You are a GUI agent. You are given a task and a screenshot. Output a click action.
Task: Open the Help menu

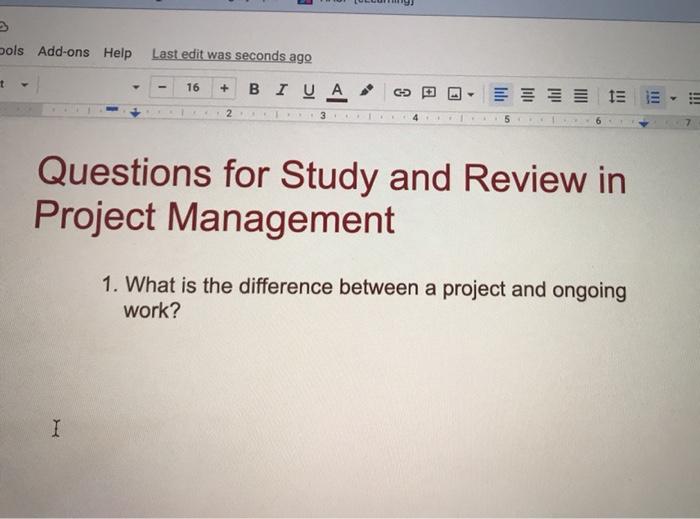tap(117, 52)
